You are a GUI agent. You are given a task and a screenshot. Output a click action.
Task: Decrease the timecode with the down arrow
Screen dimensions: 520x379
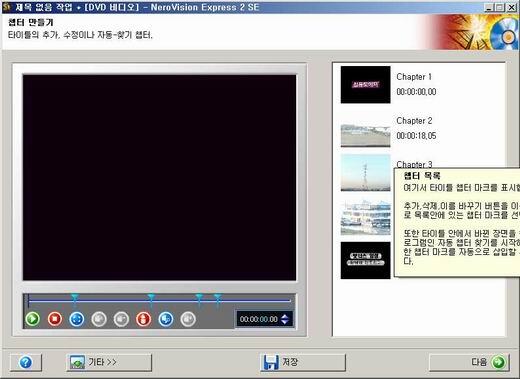[285, 322]
